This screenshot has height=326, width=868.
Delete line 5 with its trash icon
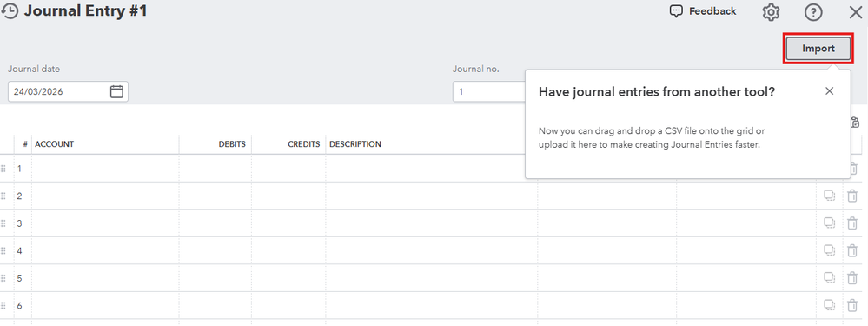[x=852, y=278]
